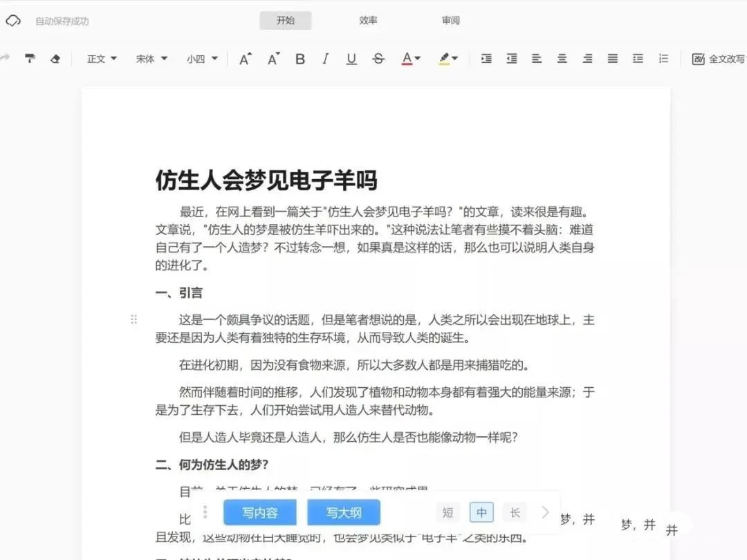
Task: Expand the font color dropdown arrow
Action: pyautogui.click(x=418, y=59)
